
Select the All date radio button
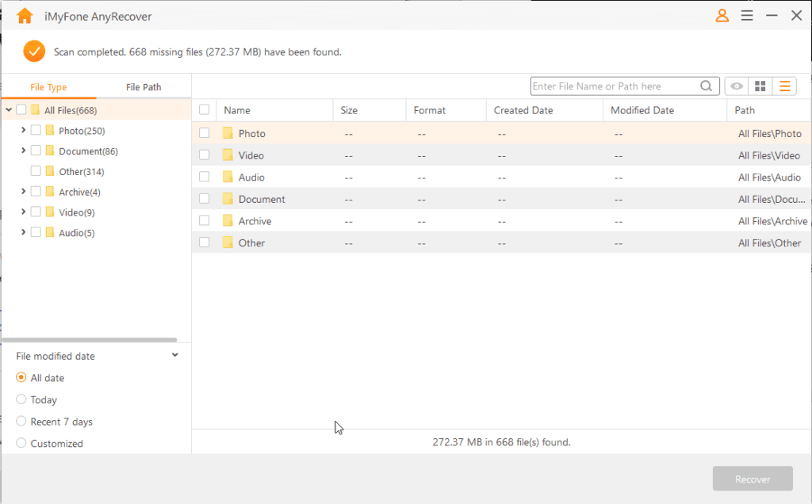tap(21, 377)
